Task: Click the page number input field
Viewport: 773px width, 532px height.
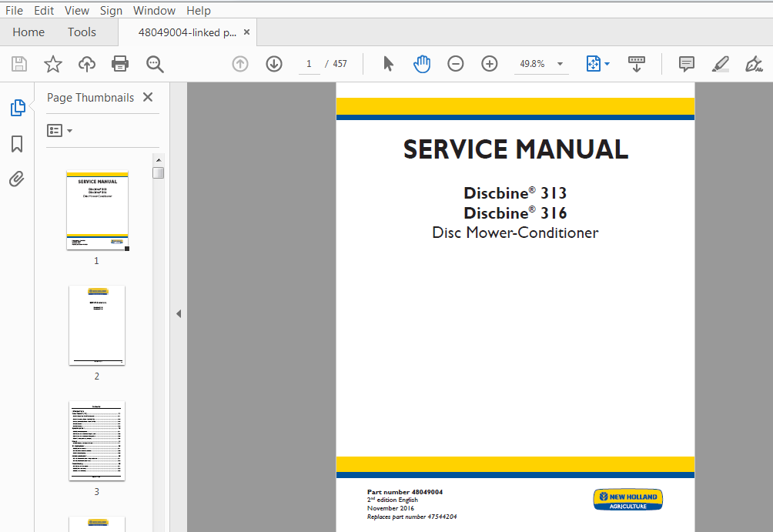Action: click(309, 64)
